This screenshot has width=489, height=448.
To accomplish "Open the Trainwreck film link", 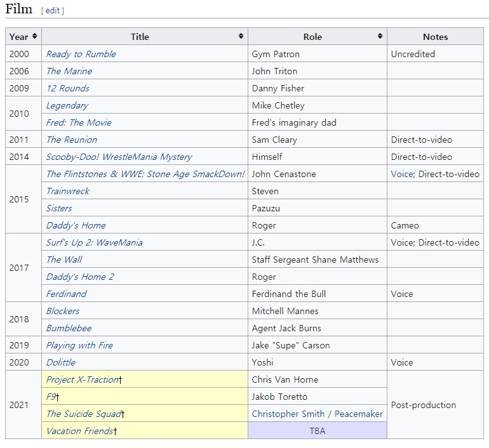I will pos(68,191).
